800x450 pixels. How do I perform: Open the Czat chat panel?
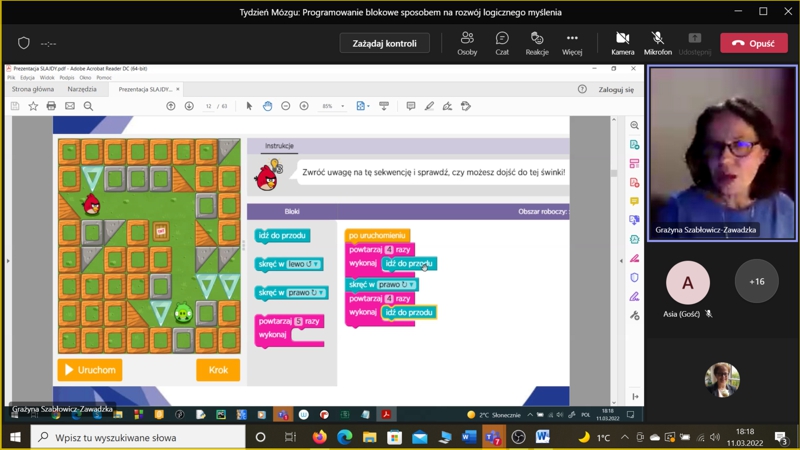point(502,43)
